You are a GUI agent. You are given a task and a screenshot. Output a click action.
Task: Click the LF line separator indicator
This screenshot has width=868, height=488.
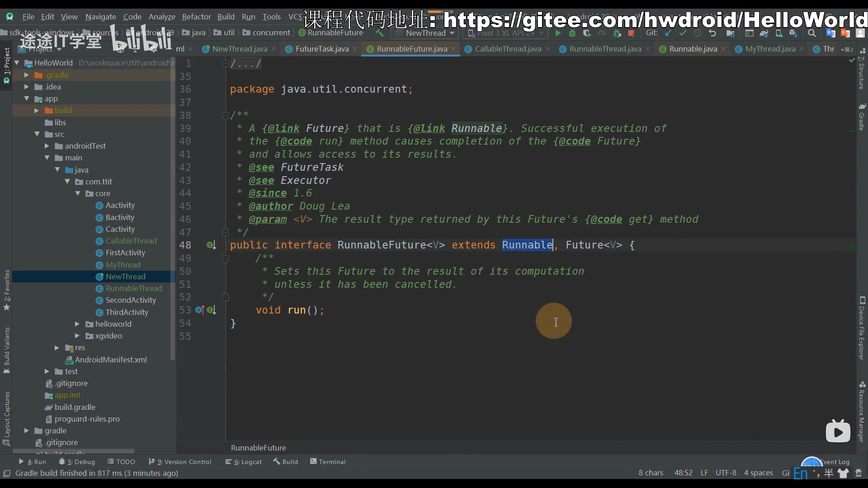pos(704,473)
